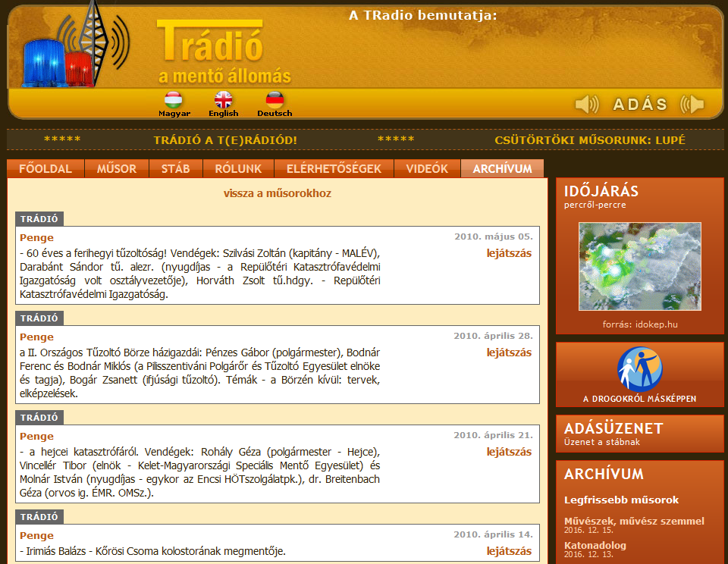
Task: Open the Katonadolog archive entry
Action: click(x=595, y=546)
